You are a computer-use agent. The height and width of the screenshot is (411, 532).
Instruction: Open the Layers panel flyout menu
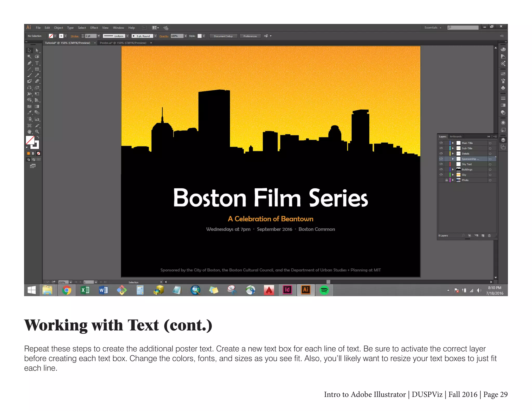point(495,136)
